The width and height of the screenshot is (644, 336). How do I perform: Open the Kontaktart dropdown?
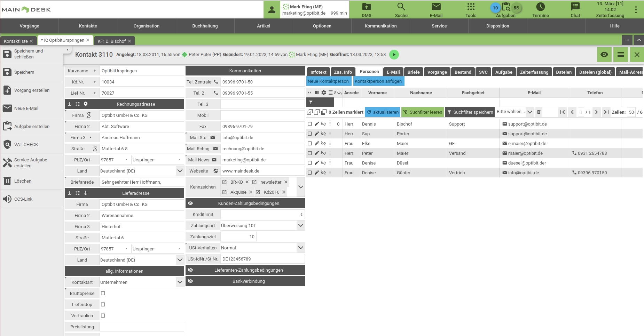180,282
